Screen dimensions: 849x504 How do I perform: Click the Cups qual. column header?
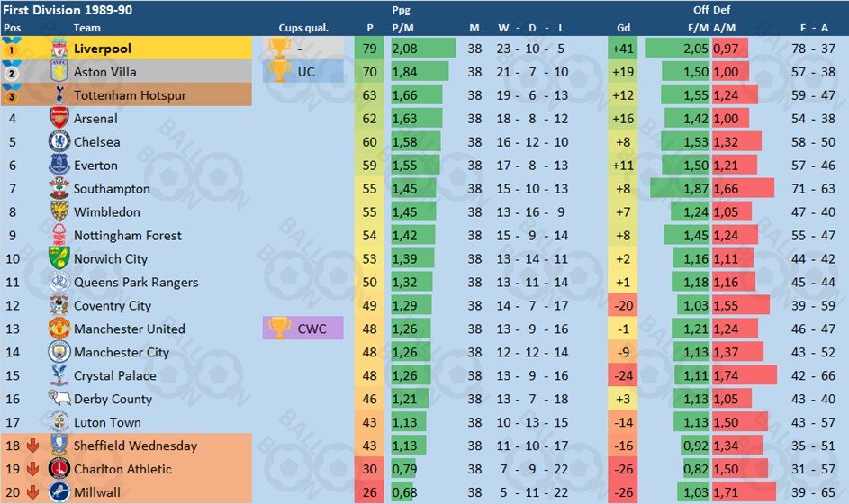pos(303,28)
